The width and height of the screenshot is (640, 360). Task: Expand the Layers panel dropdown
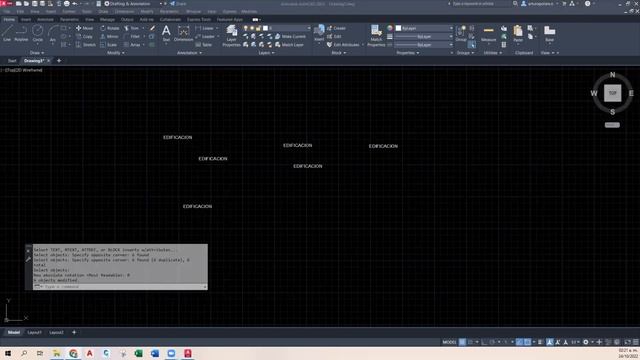click(267, 53)
